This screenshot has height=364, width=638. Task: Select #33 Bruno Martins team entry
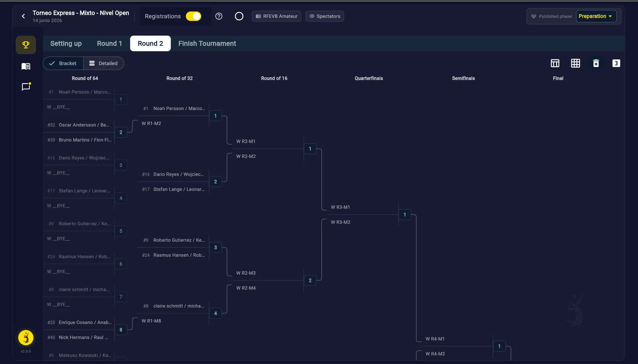(x=79, y=140)
